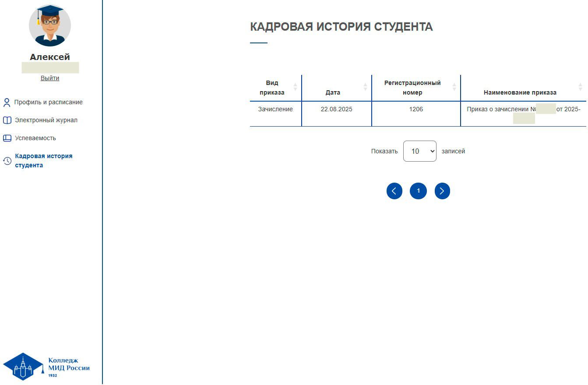Image resolution: width=588 pixels, height=385 pixels.
Task: Open Успеваемость menu item
Action: coord(35,138)
